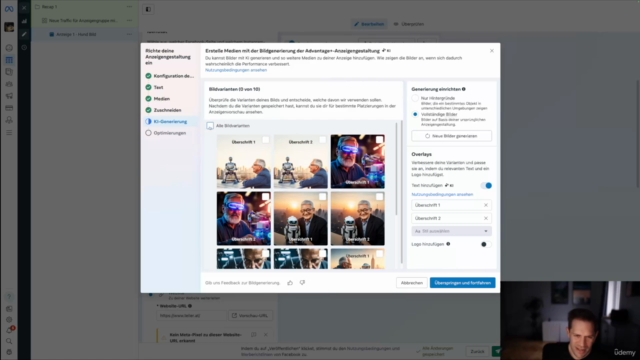Screen dimensions: 640x360
Task: Go to the Optimierungen step
Action: pyautogui.click(x=166, y=133)
